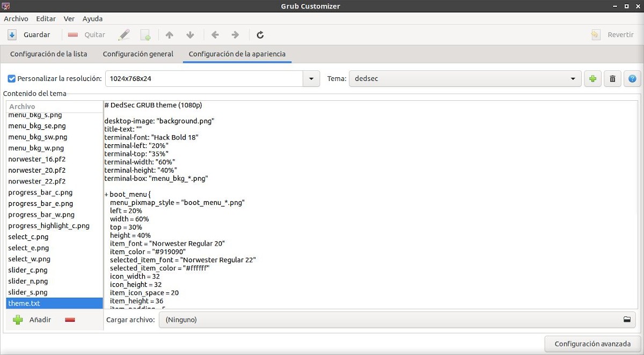Open the dedsec theme dropdown
The width and height of the screenshot is (644, 355).
[x=572, y=78]
